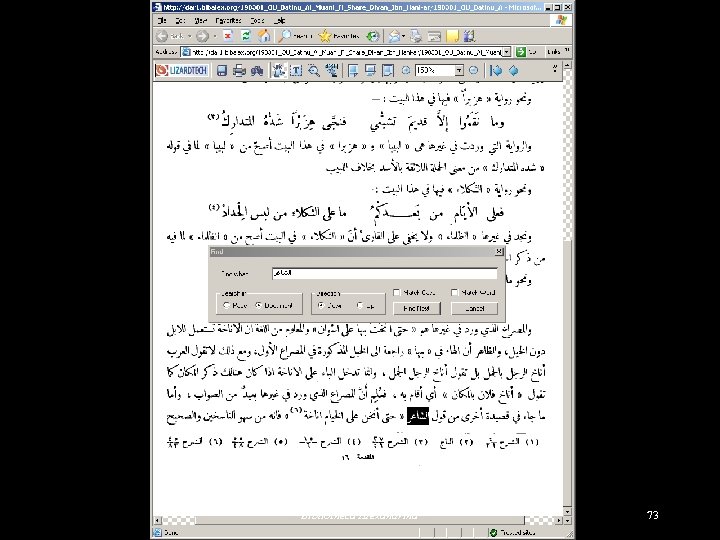720x540 pixels.
Task: Select the Page search radio button
Action: (226, 305)
